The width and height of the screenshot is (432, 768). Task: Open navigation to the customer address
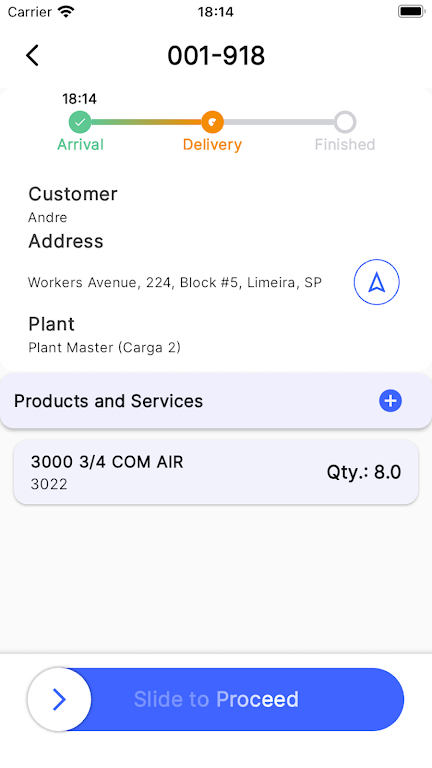coord(377,282)
